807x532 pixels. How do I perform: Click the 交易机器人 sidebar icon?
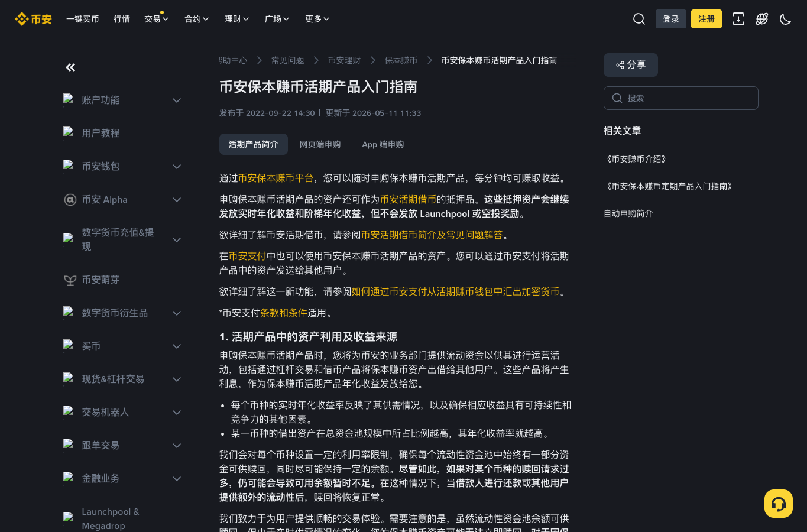tap(69, 412)
